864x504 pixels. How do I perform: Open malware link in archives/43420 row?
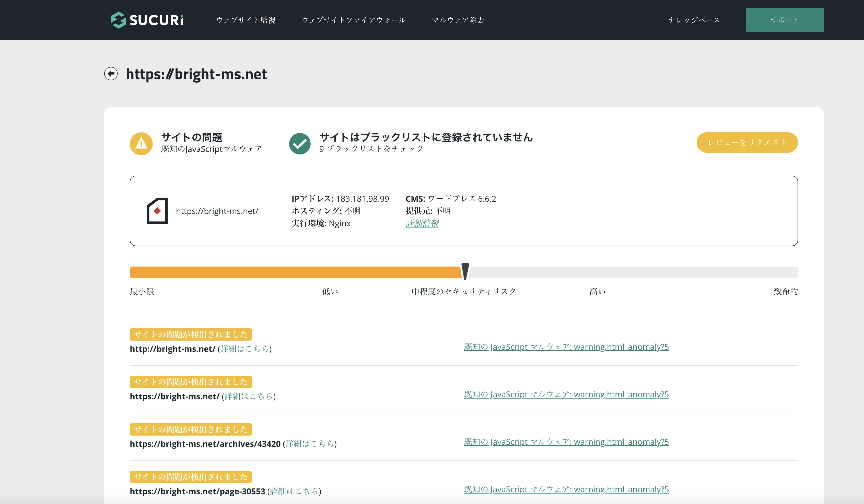click(x=566, y=442)
